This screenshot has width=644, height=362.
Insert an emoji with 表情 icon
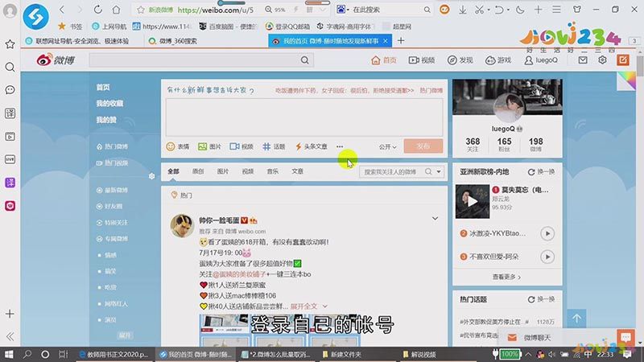178,146
